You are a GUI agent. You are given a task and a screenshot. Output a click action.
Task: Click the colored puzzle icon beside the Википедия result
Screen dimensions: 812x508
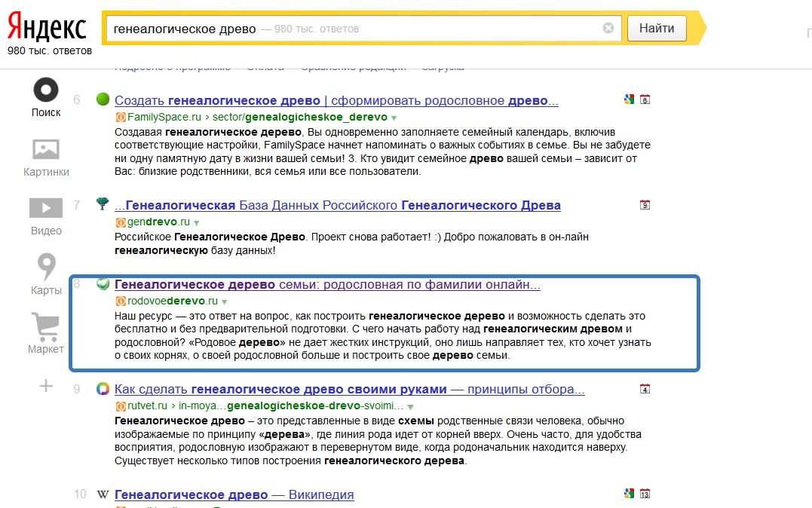630,494
